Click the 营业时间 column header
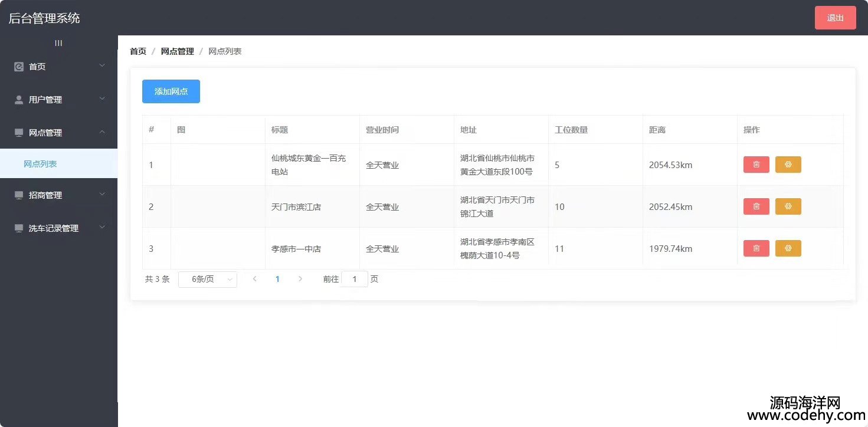Screen dimensions: 868x427 382,130
